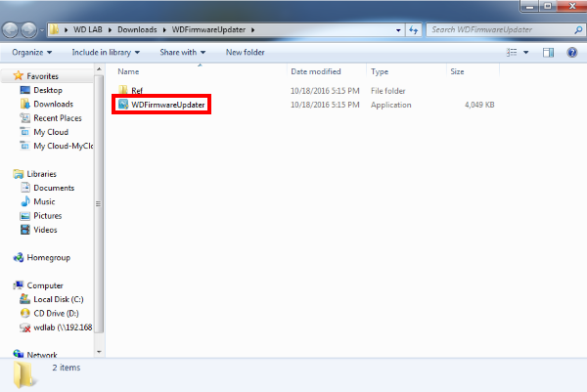The height and width of the screenshot is (392, 587).
Task: Sort by the Type column header
Action: point(380,71)
